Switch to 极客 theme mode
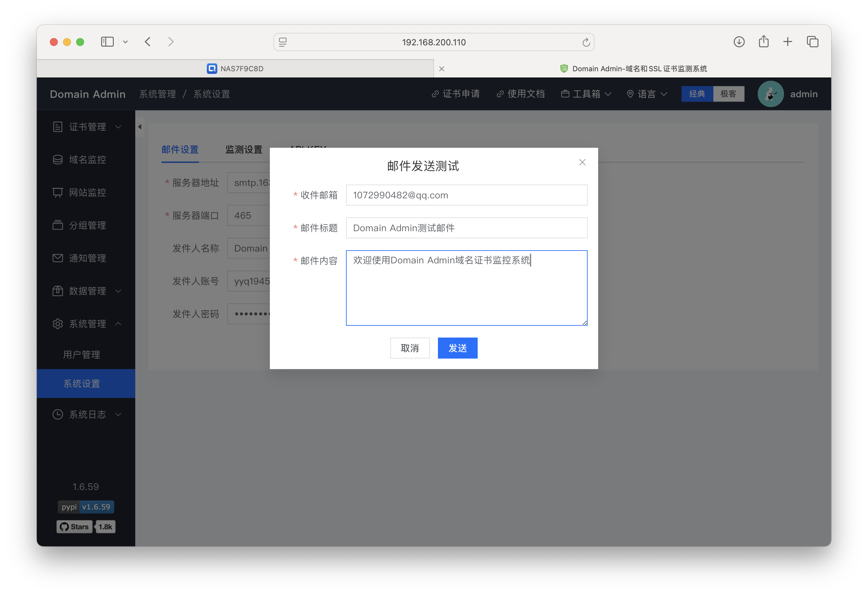This screenshot has height=595, width=868. [x=728, y=94]
